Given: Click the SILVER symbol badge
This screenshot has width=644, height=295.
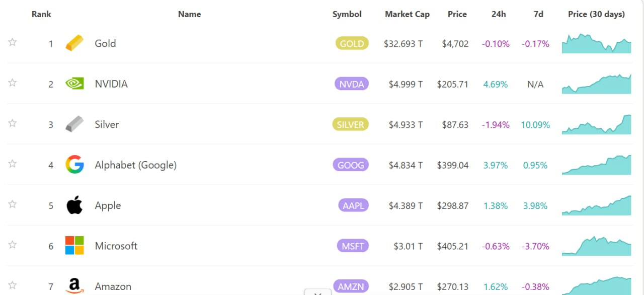Looking at the screenshot, I should (x=350, y=124).
